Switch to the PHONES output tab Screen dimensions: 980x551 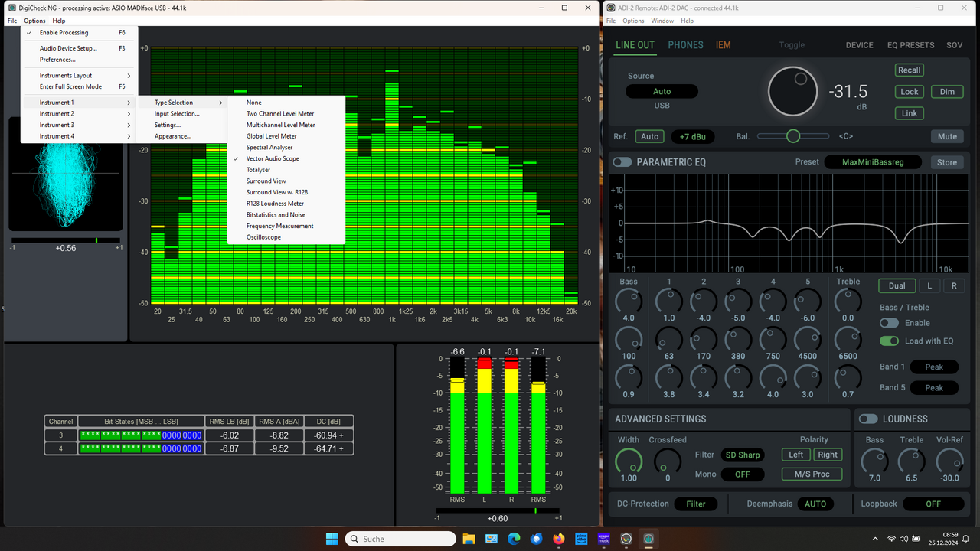(685, 45)
